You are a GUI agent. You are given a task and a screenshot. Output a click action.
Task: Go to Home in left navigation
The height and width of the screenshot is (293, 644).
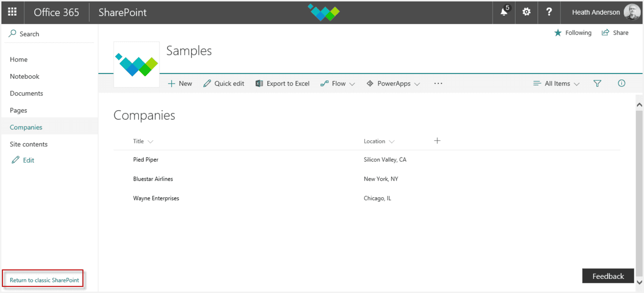[19, 59]
